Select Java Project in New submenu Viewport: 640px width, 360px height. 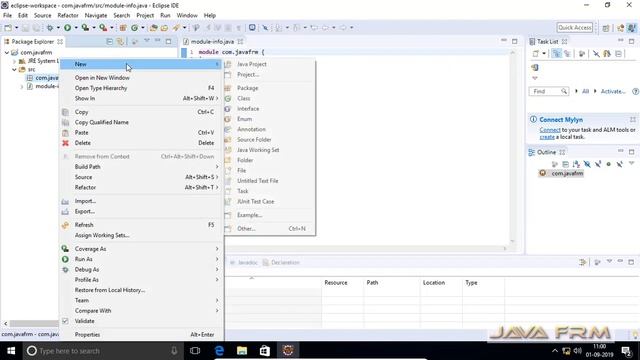[269, 64]
